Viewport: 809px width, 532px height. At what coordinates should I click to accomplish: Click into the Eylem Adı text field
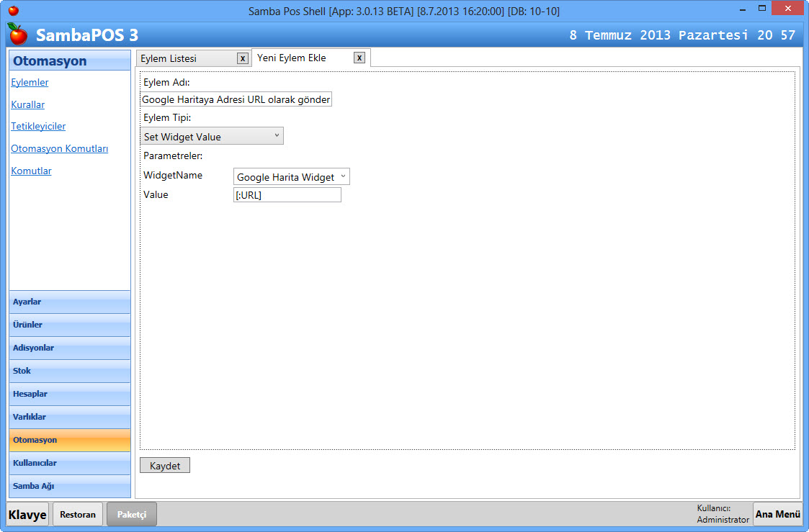click(236, 99)
